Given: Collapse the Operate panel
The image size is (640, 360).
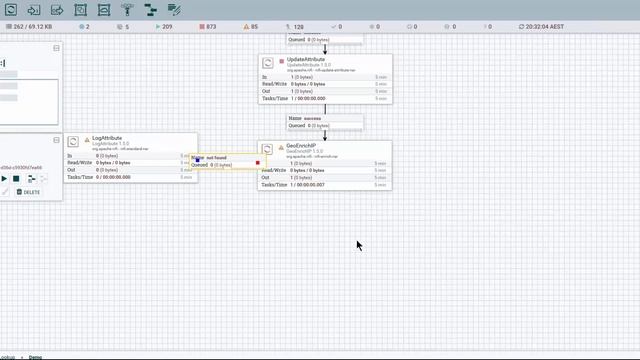Looking at the screenshot, I should pos(56,140).
